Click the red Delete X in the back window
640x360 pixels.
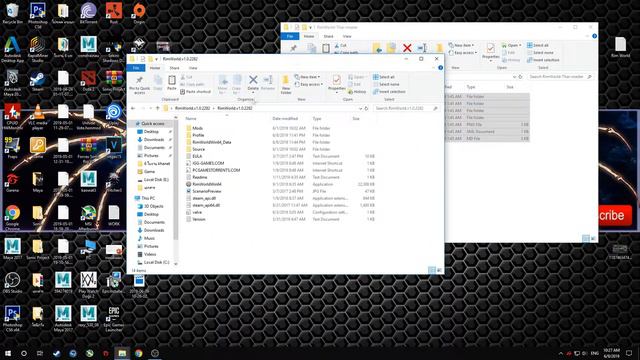pyautogui.click(x=407, y=48)
